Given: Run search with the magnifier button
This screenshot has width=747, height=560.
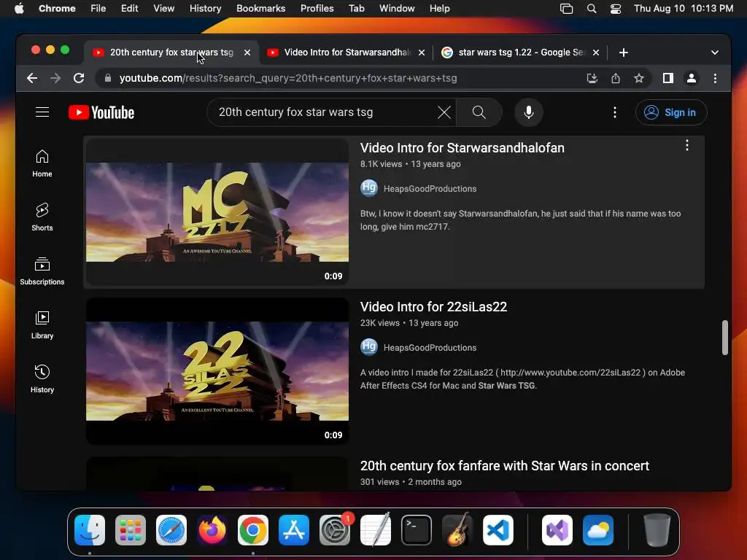Looking at the screenshot, I should [479, 112].
